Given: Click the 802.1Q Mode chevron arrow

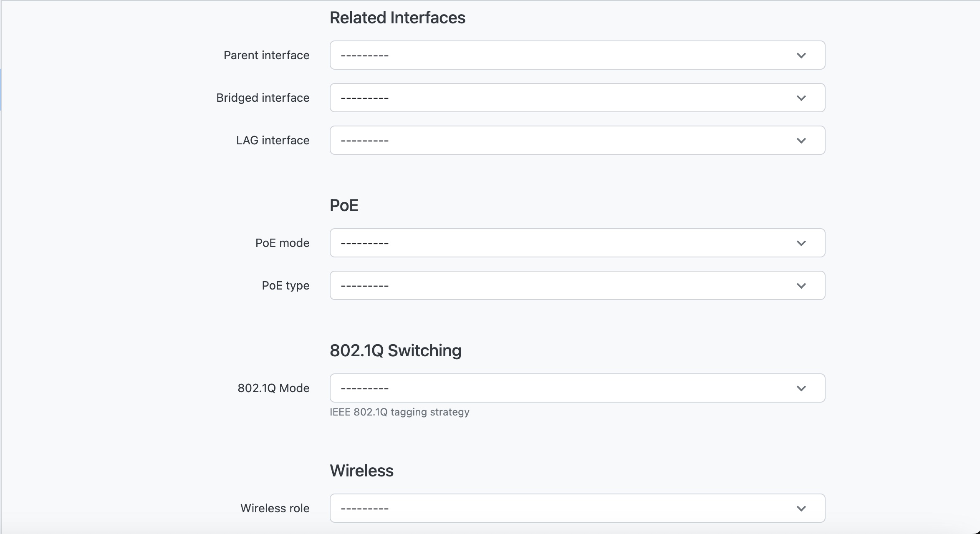Looking at the screenshot, I should (x=801, y=388).
